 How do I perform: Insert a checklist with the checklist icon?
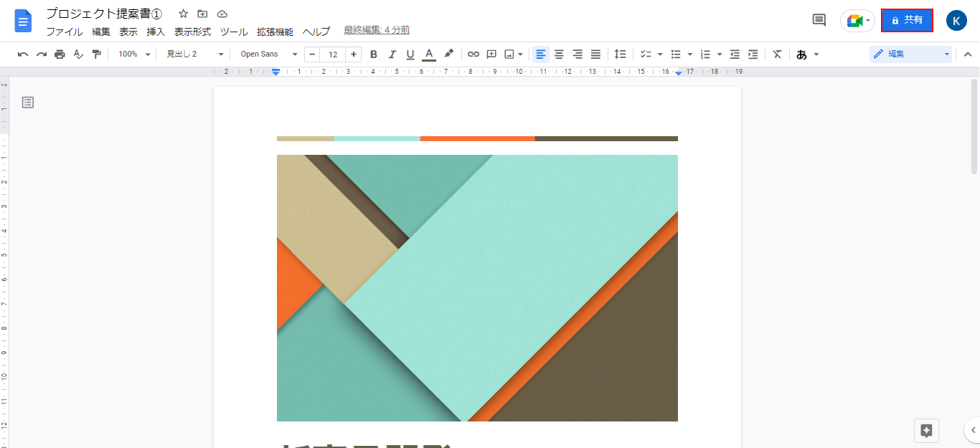645,54
